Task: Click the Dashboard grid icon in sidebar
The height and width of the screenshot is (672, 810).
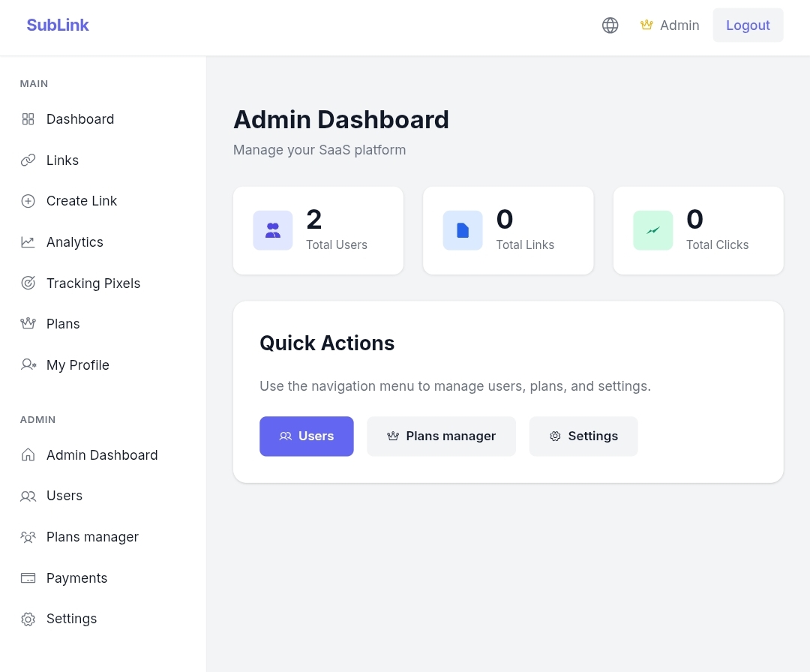Action: click(28, 119)
